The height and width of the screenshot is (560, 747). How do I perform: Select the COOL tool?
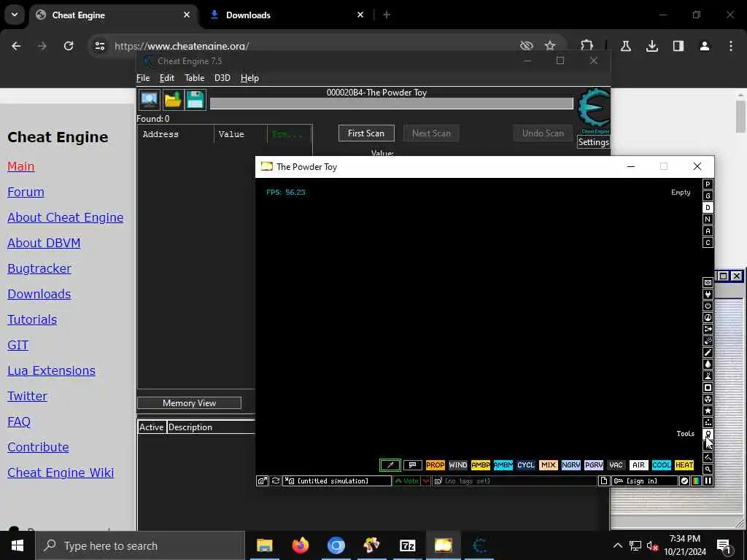click(x=661, y=465)
